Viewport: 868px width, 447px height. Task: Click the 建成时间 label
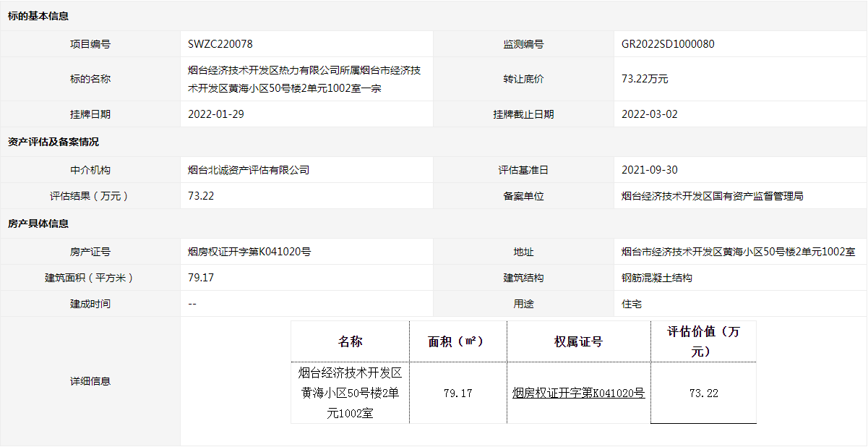click(x=90, y=304)
